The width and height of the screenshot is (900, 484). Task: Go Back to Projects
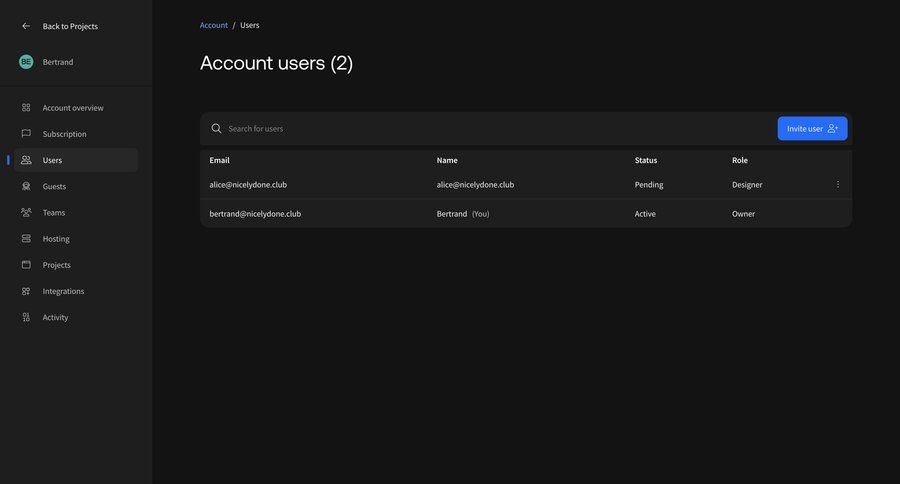70,26
